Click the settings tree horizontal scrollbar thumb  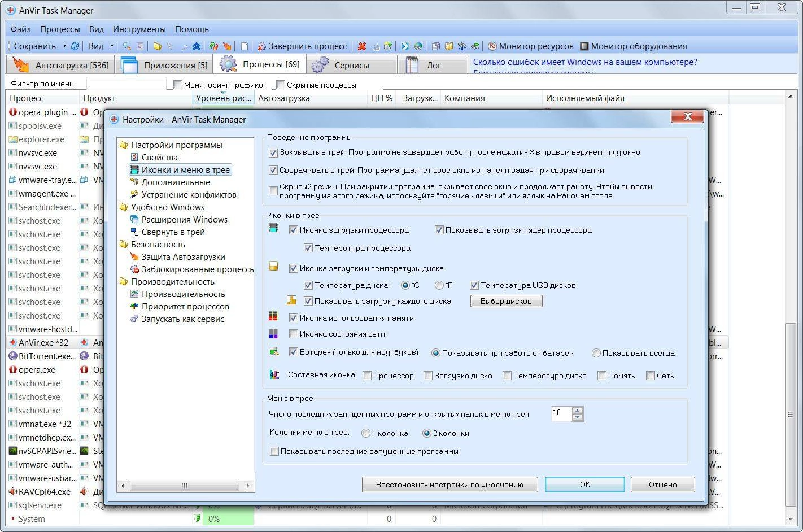[184, 486]
